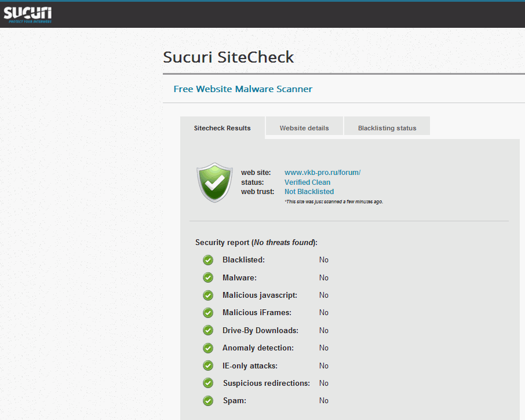525x420 pixels.
Task: Click the 'Security report (No threats found)' text
Action: pos(257,242)
